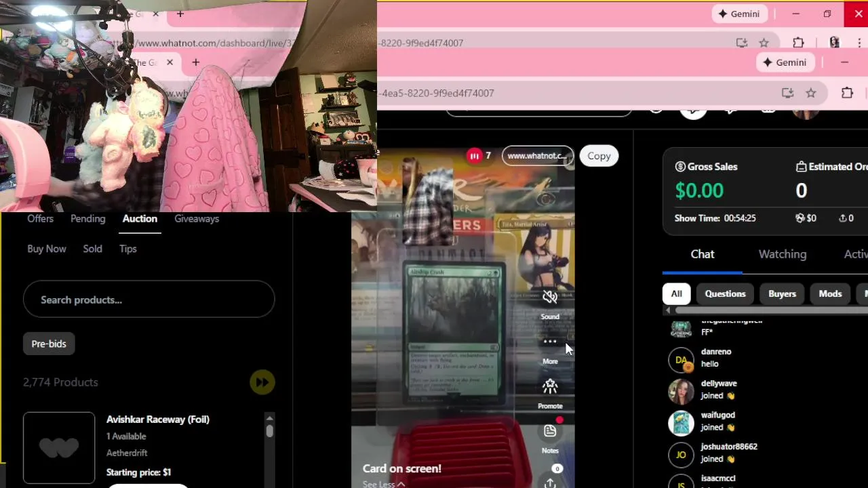Viewport: 868px width, 488px height.
Task: Filter chat by Questions
Action: tap(725, 293)
